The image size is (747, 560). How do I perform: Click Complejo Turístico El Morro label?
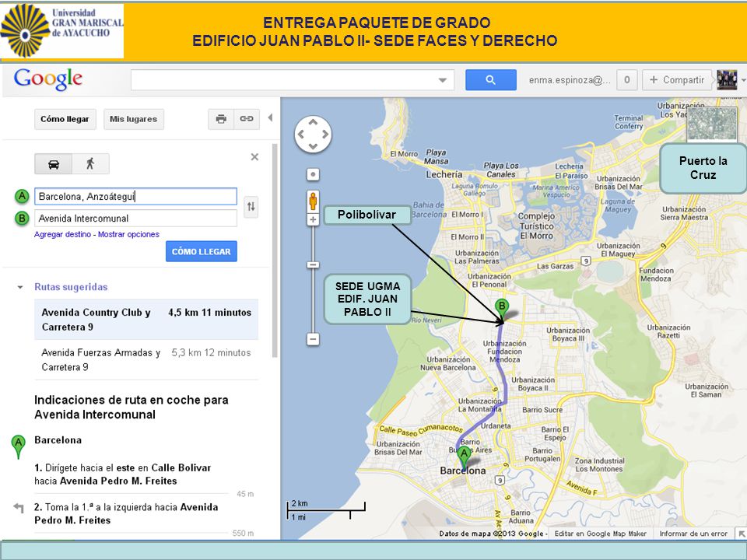(536, 226)
